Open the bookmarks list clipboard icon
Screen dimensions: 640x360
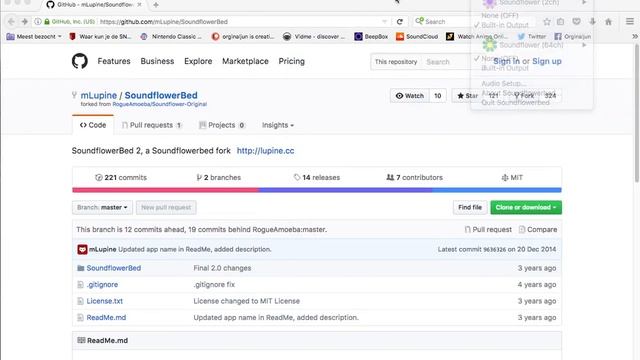click(561, 22)
